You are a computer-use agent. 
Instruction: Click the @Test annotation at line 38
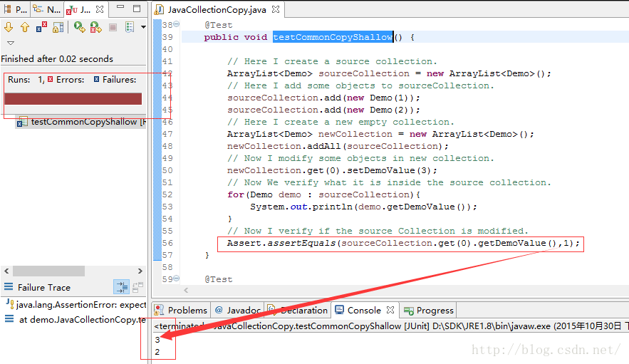click(218, 25)
